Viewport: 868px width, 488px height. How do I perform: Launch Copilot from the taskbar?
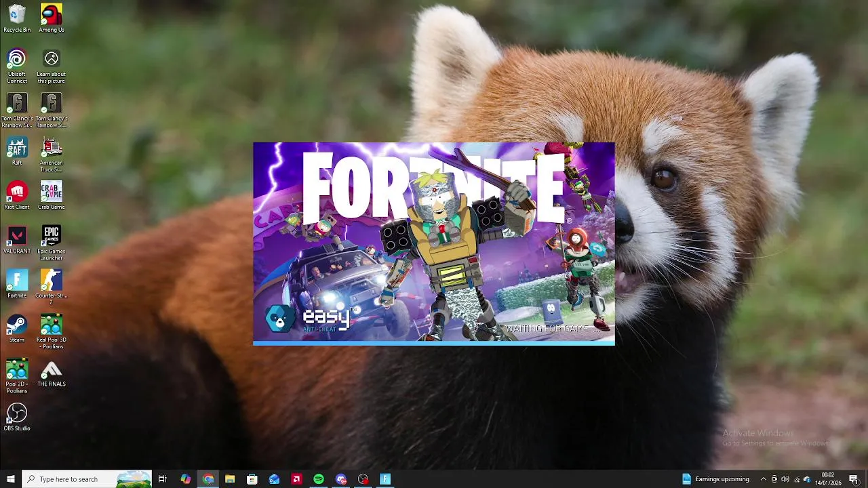186,479
